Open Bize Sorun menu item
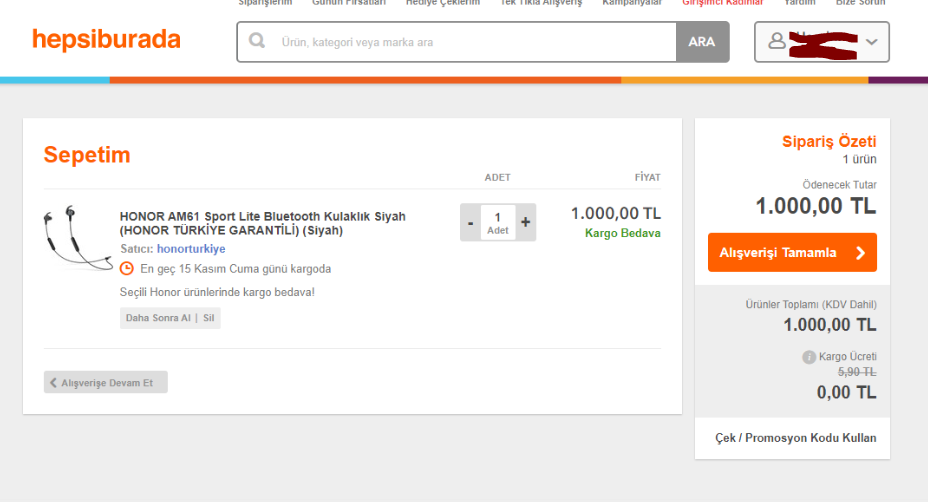This screenshot has width=928, height=502. (x=861, y=3)
